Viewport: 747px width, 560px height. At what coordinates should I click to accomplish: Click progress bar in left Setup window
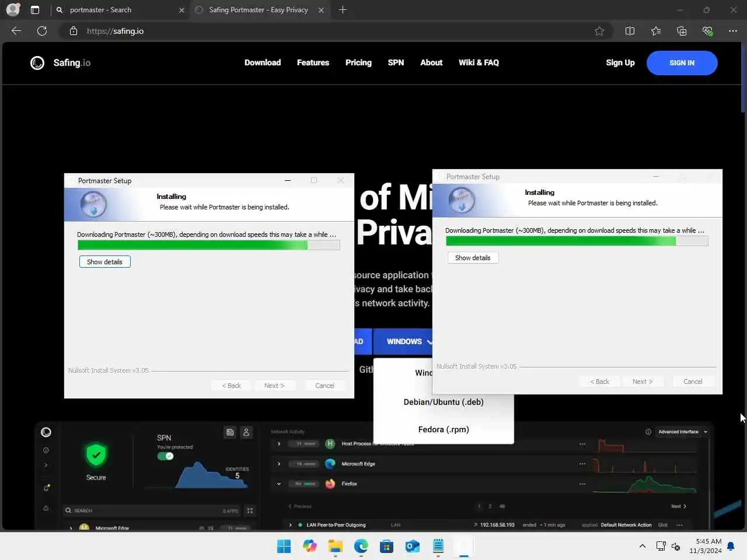point(209,246)
